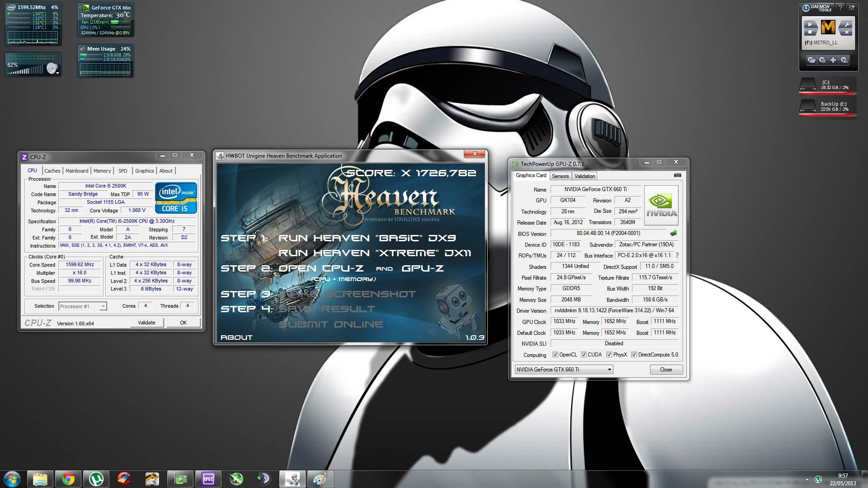Viewport: 868px width, 488px height.
Task: Switch to Sensors tab in GPU-Z
Action: click(x=560, y=176)
